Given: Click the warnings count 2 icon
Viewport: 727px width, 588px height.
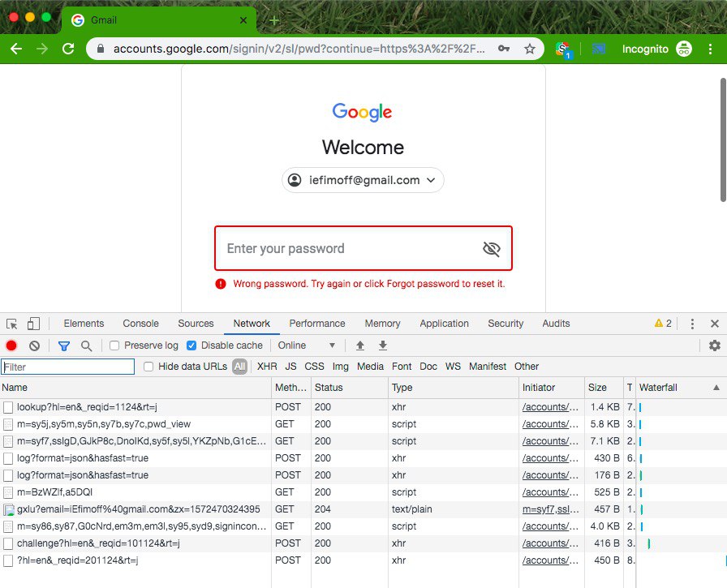Looking at the screenshot, I should tap(663, 324).
